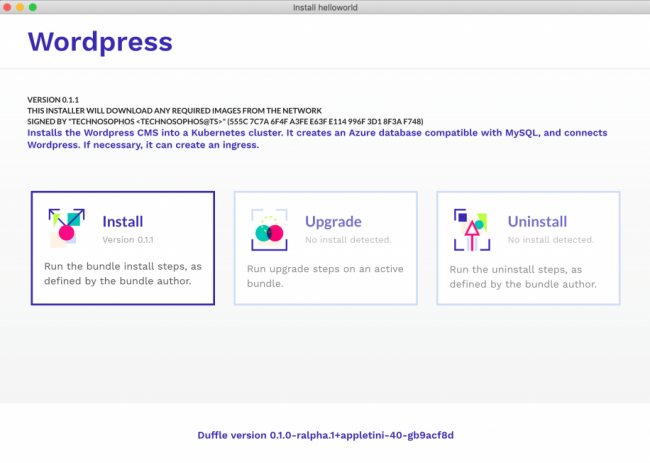Minimize the window with yellow button
Screen dimensions: 650x463
20,7
